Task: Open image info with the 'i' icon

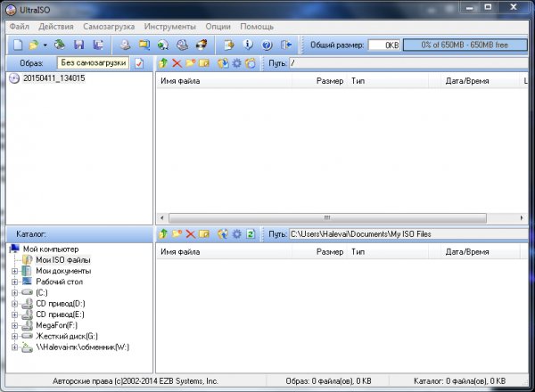Action: pyautogui.click(x=248, y=45)
